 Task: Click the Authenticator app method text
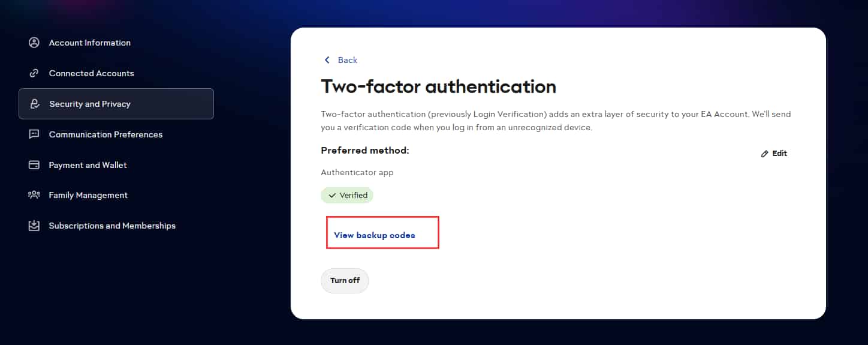point(357,172)
